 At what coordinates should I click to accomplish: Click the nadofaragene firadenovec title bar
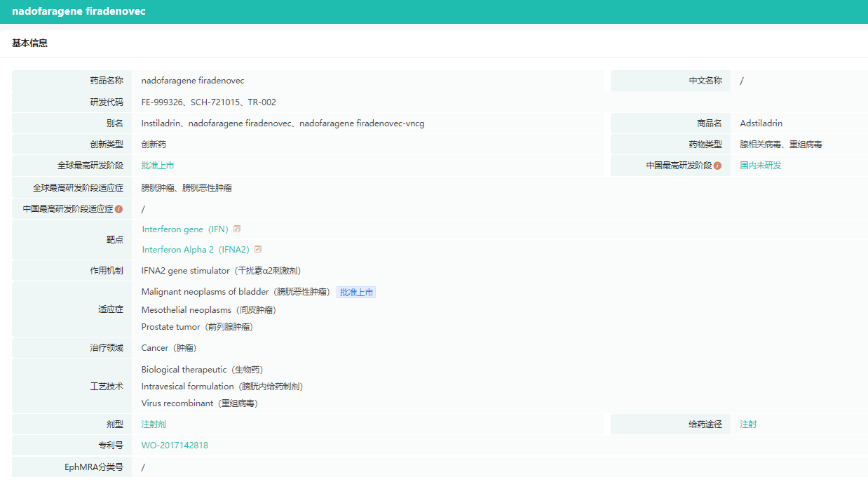pyautogui.click(x=434, y=12)
